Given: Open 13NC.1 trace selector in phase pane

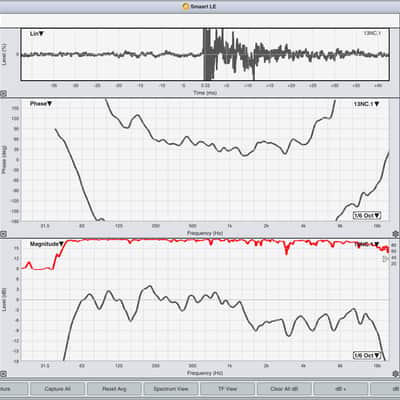Looking at the screenshot, I should (366, 104).
